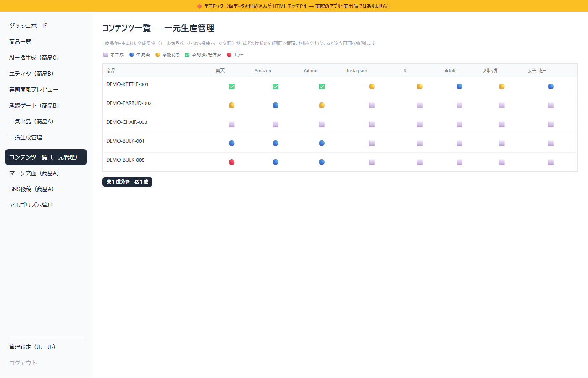Screen dimensions: 588x378
Task: Open TikTok ungenerated cell for DEMO-BULK-008
Action: tap(459, 162)
